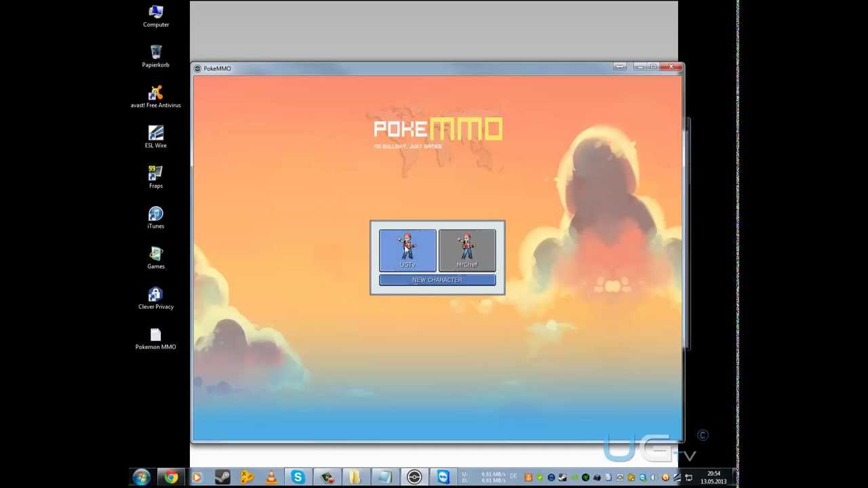Click the orange square system tray icon

[528, 478]
